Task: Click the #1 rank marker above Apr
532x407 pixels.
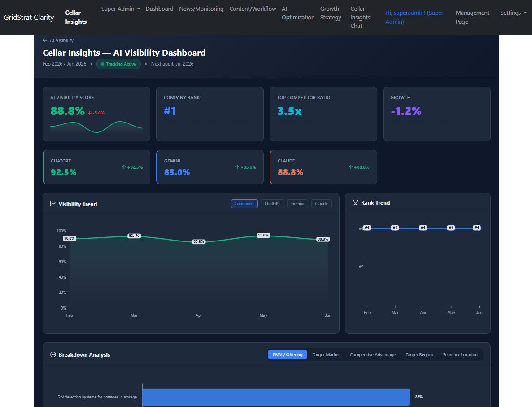Action: pyautogui.click(x=423, y=228)
